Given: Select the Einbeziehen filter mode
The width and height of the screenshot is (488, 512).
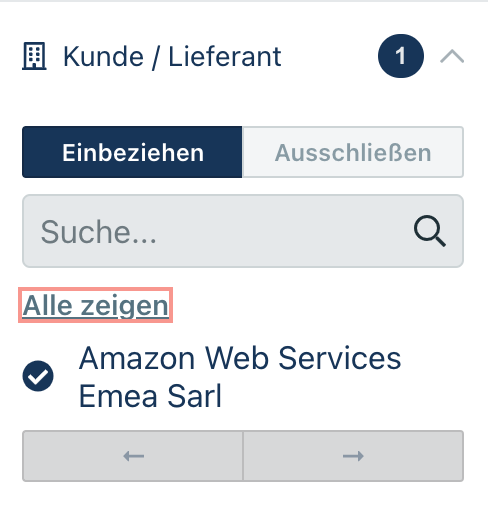Looking at the screenshot, I should click(132, 152).
